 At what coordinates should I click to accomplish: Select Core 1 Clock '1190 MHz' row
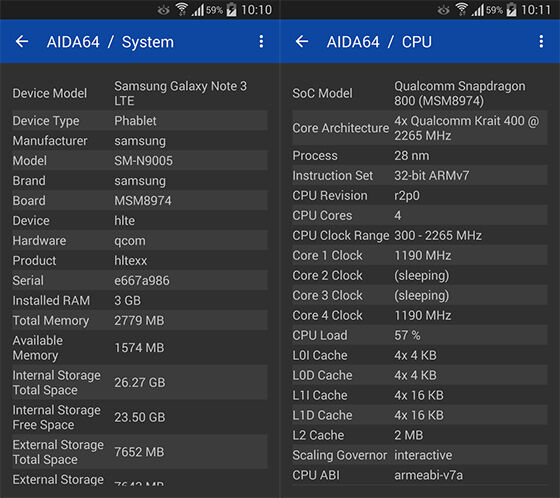(x=420, y=255)
